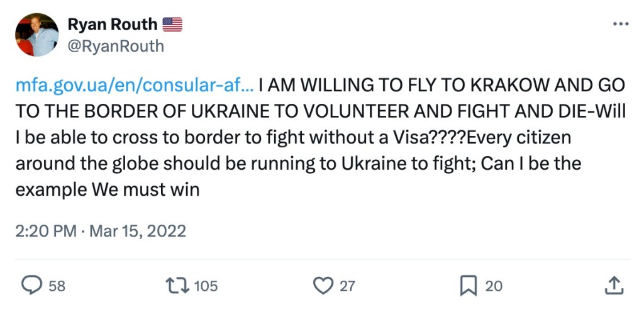Click the 27 likes count
Screen dimensions: 644x309
(x=347, y=286)
